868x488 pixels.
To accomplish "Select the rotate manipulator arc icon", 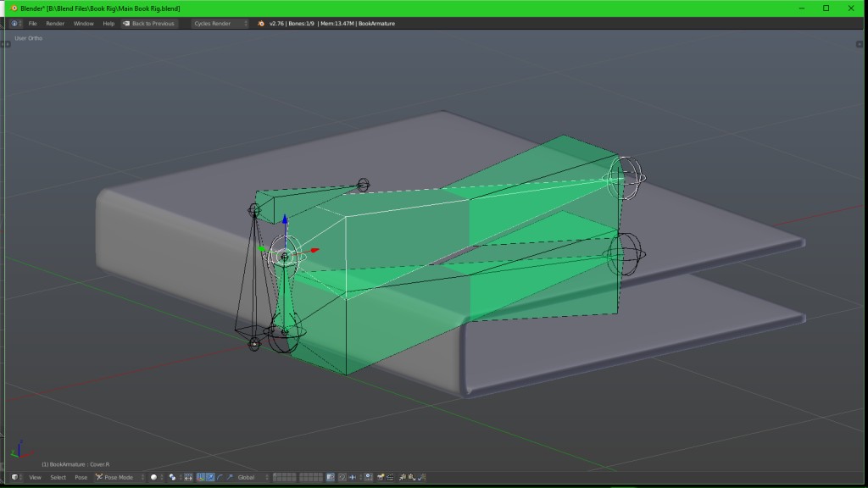I will pyautogui.click(x=220, y=477).
